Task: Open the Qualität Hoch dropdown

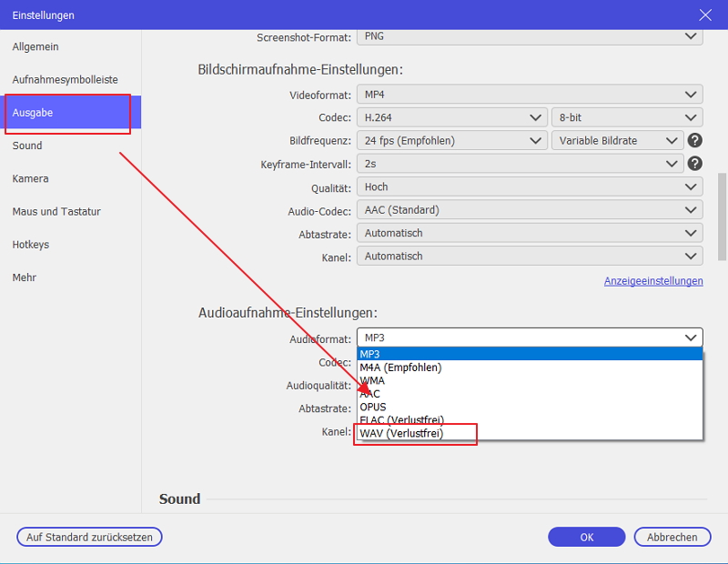Action: (529, 186)
